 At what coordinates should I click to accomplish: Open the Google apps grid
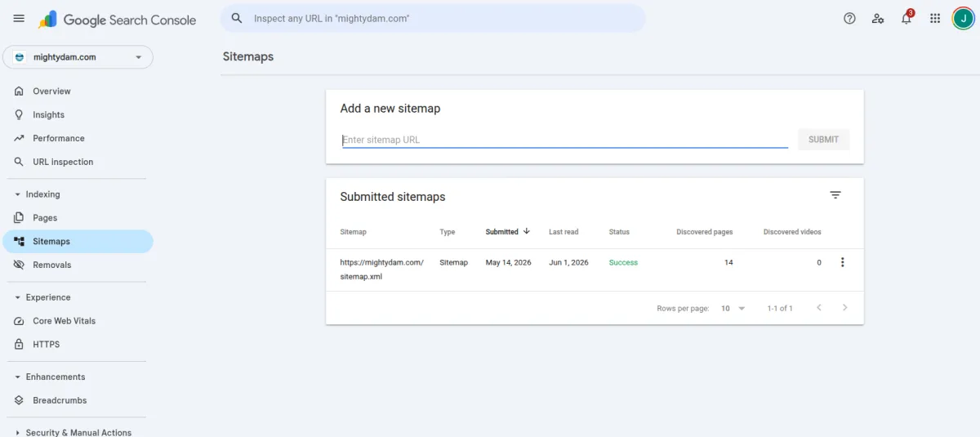(935, 18)
